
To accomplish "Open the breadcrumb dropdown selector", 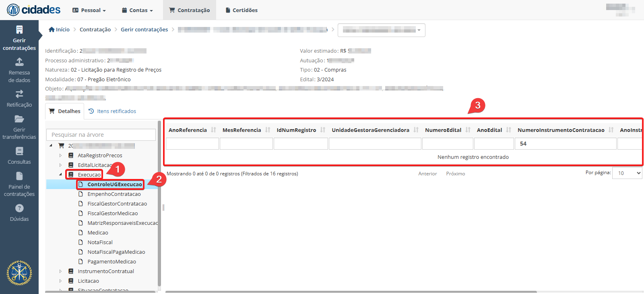I will click(x=382, y=30).
